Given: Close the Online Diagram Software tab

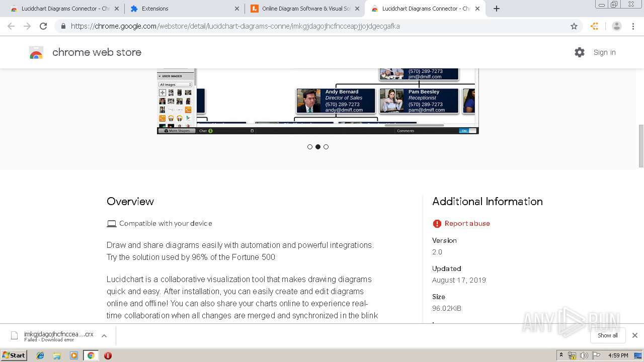Looking at the screenshot, I should tap(357, 9).
